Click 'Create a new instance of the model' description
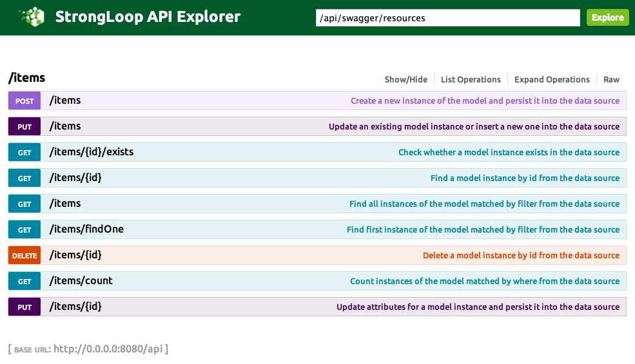Viewport: 635px width, 364px height. point(485,101)
